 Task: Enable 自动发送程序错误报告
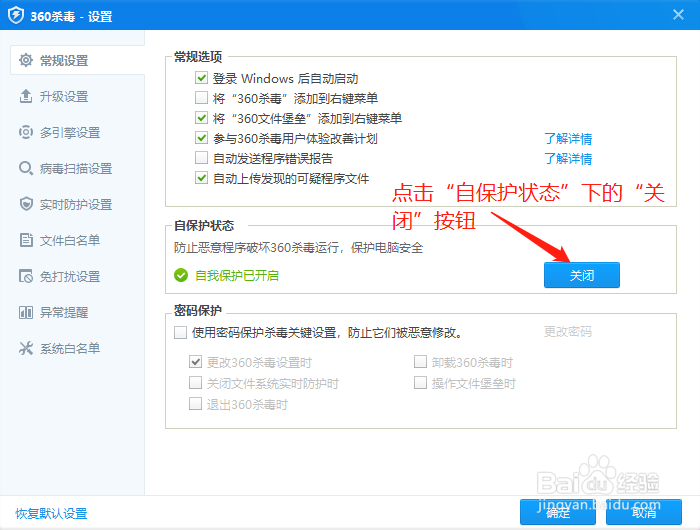[x=201, y=158]
